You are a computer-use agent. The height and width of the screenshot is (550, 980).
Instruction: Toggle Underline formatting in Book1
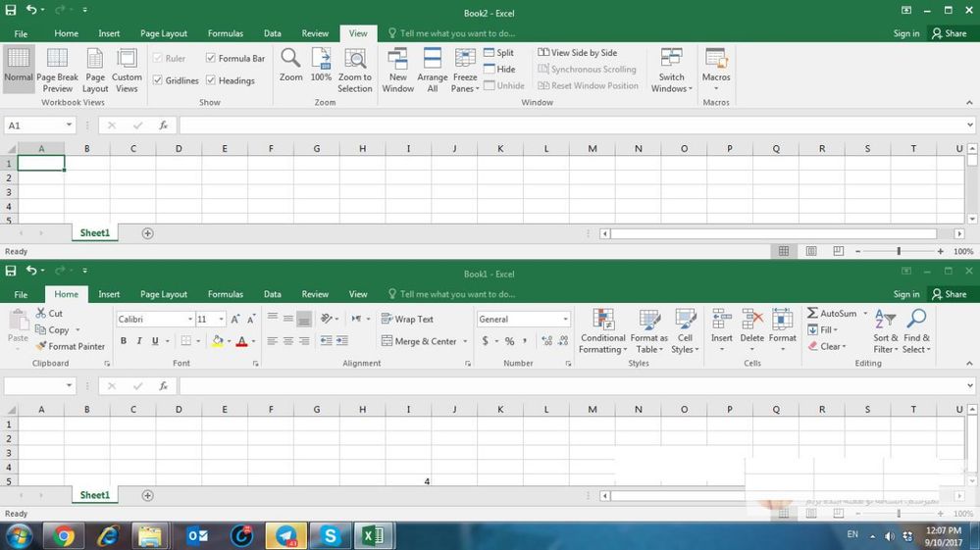click(x=155, y=341)
